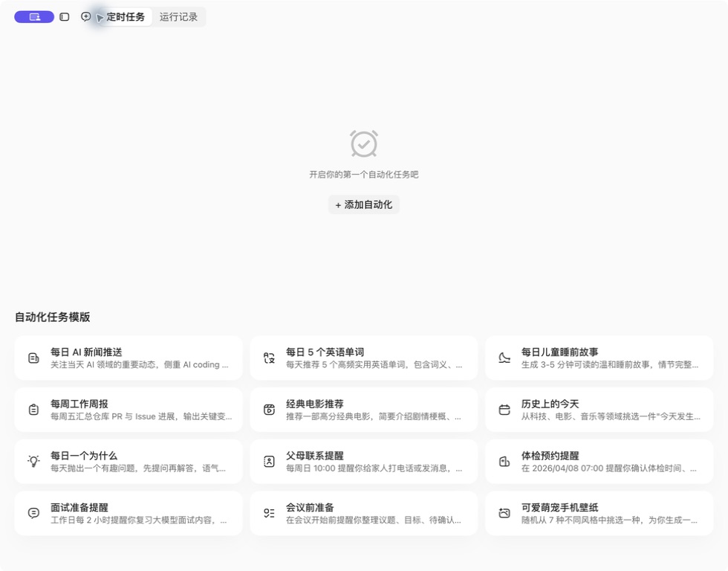The height and width of the screenshot is (571, 728).
Task: Click description starting 每天抛出一个有趣问题
Action: pos(138,468)
